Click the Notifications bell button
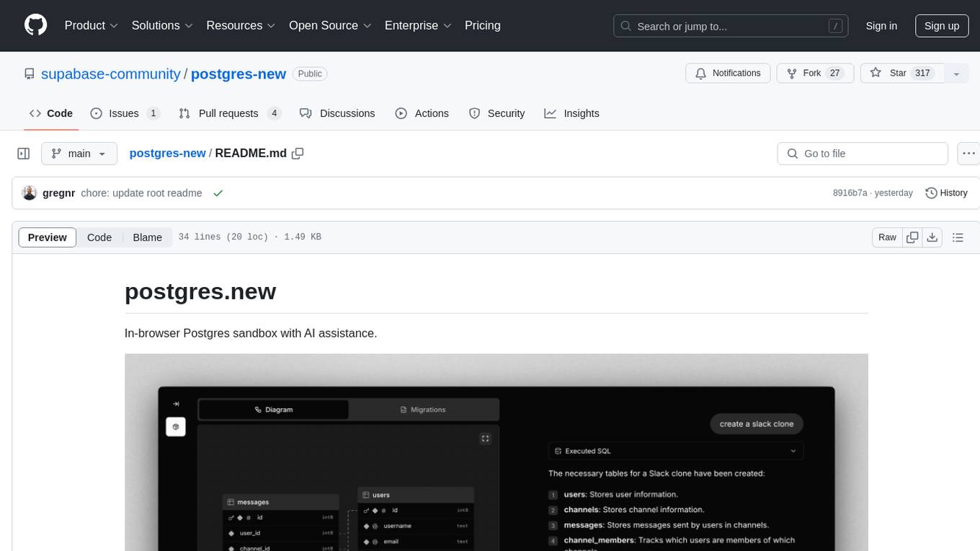The width and height of the screenshot is (980, 551). pyautogui.click(x=728, y=74)
